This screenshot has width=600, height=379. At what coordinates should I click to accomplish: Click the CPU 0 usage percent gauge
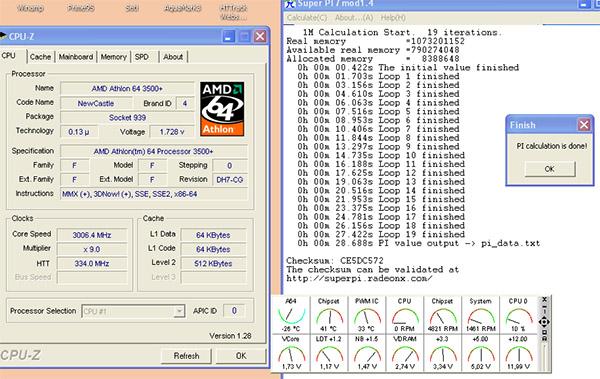coord(518,315)
